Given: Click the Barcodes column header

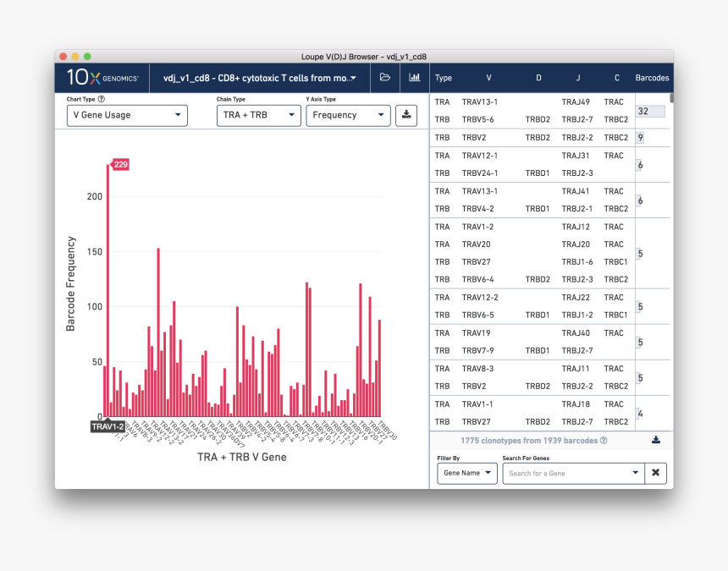Looking at the screenshot, I should point(652,78).
